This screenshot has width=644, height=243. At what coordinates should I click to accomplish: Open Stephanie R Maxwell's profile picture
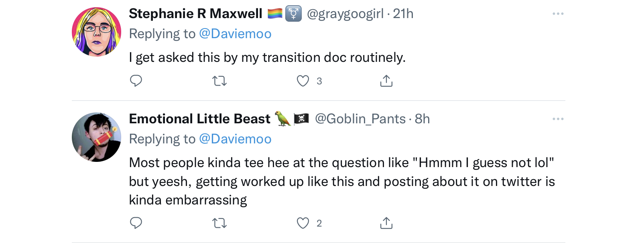point(96,32)
